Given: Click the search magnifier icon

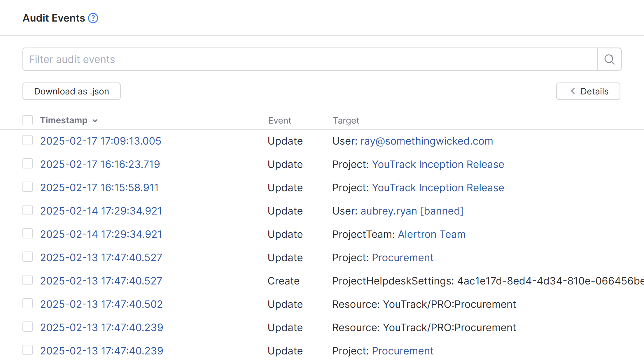Looking at the screenshot, I should 609,59.
